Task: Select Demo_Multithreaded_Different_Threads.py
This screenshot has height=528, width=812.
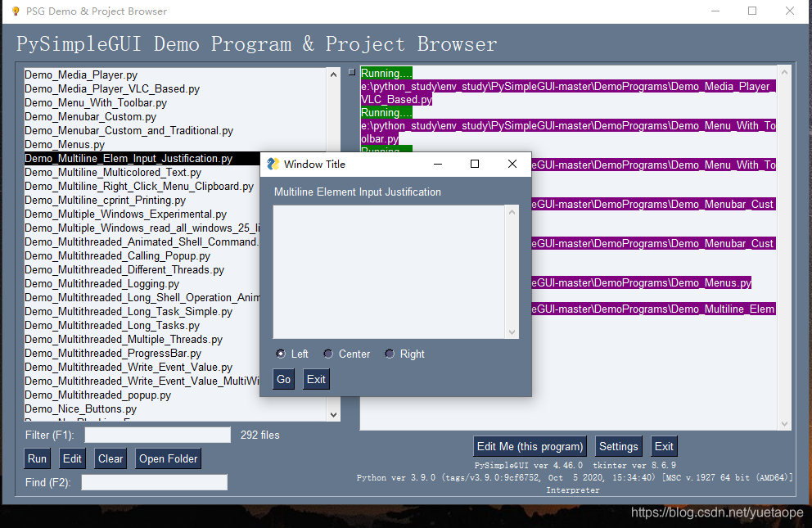Action: 142,270
